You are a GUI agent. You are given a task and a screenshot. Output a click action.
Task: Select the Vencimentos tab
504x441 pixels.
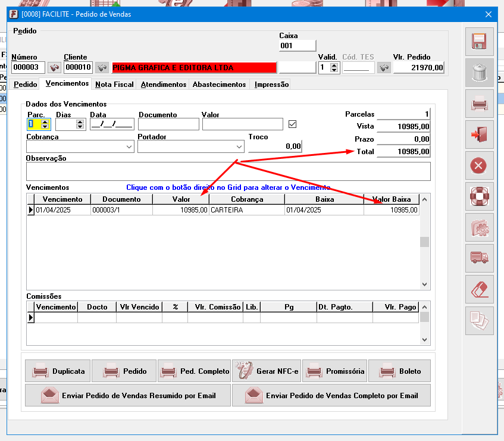(67, 83)
